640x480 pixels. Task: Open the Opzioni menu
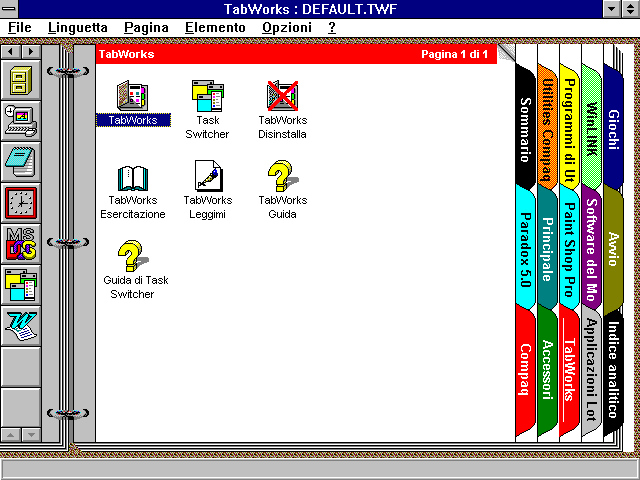287,28
